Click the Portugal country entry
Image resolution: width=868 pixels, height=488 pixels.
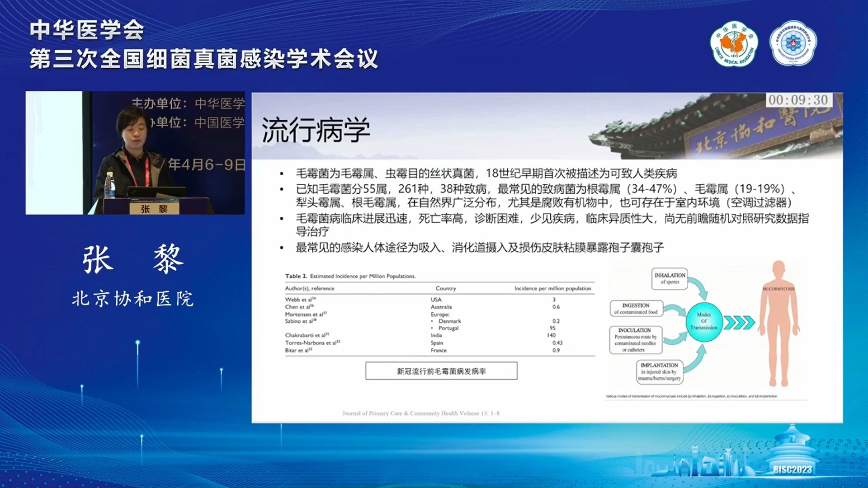(448, 328)
